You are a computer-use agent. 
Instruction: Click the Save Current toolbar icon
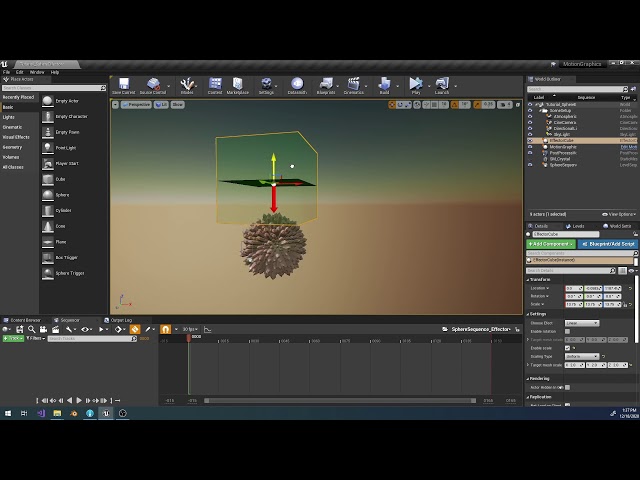[124, 84]
